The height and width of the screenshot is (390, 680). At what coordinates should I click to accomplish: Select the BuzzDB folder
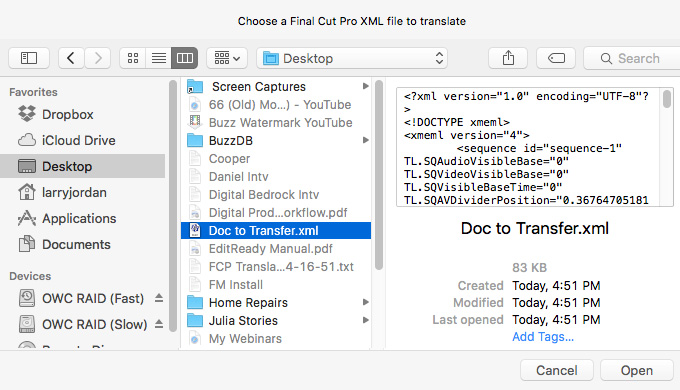click(276, 141)
